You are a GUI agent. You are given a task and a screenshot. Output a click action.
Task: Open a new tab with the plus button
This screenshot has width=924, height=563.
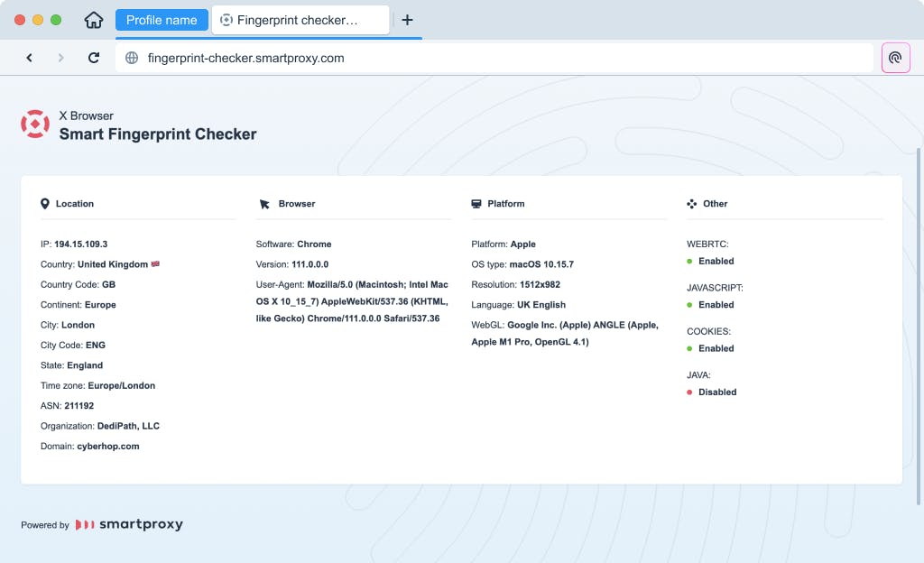pos(407,20)
